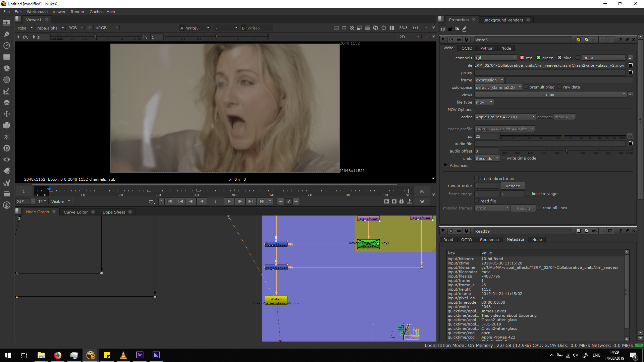644x362 pixels.
Task: Open the Time nodes clock icon
Action: point(6,46)
